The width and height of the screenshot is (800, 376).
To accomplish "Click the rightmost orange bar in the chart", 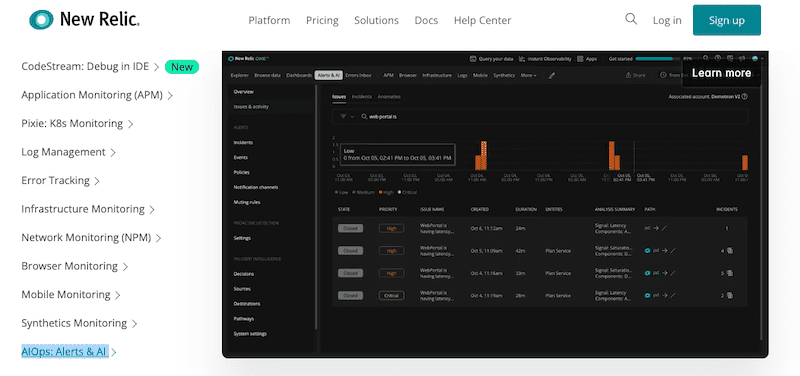I will point(745,163).
